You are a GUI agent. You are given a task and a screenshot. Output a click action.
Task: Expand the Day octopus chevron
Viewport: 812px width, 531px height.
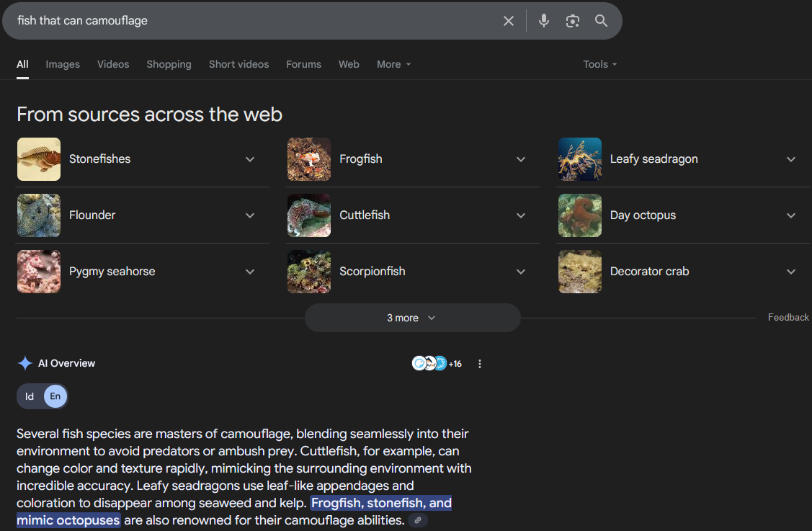pyautogui.click(x=791, y=215)
